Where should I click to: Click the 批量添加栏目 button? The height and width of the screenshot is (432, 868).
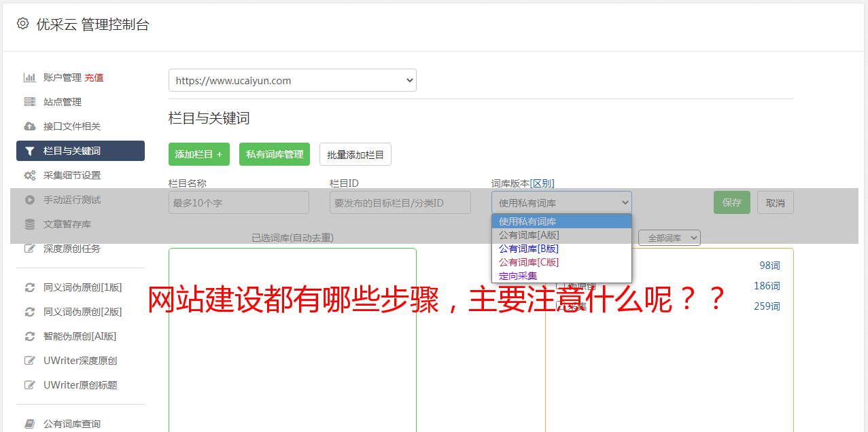[355, 154]
